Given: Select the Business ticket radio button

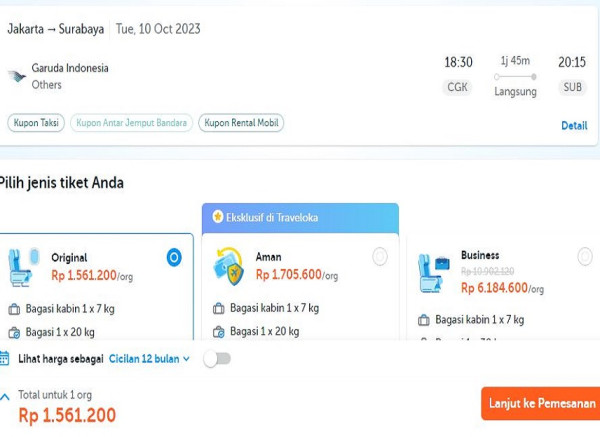Looking at the screenshot, I should [x=585, y=256].
